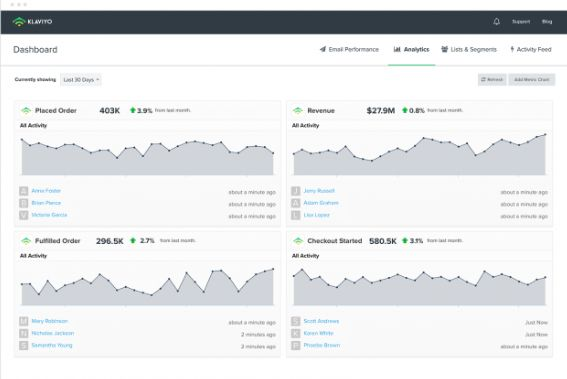
Task: Click the avatar beside Victoria Garcia
Action: 24,215
